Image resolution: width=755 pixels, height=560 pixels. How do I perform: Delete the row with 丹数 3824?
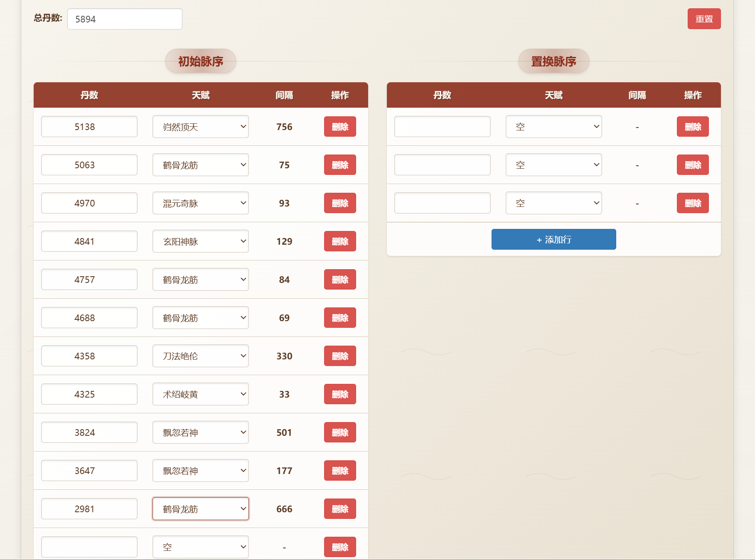339,432
